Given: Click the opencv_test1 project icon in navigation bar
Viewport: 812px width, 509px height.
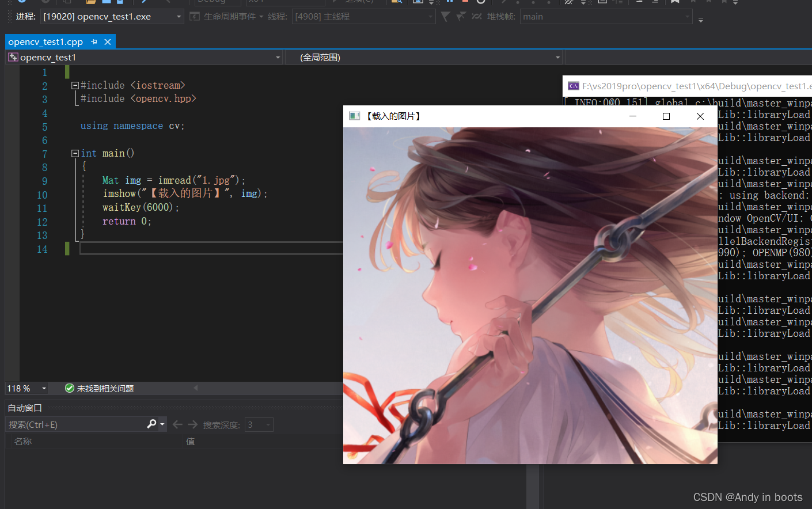Looking at the screenshot, I should pos(13,58).
